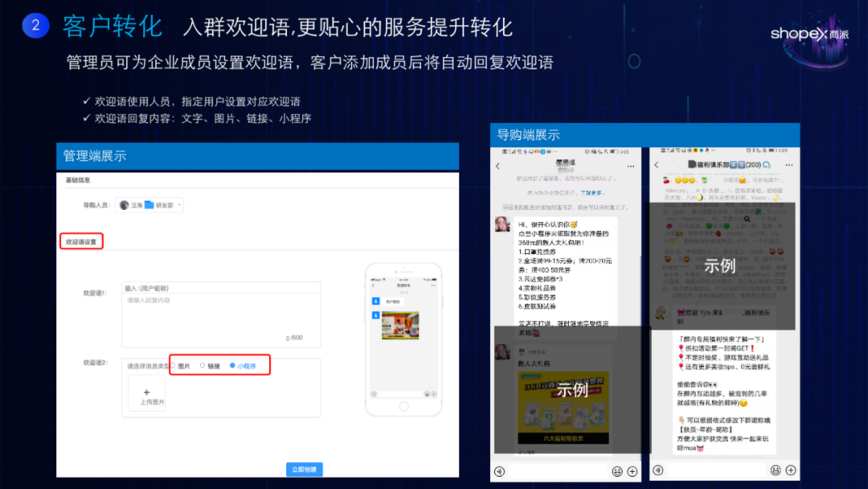Focus the 欢迎语1 reply content text area

pyautogui.click(x=221, y=320)
